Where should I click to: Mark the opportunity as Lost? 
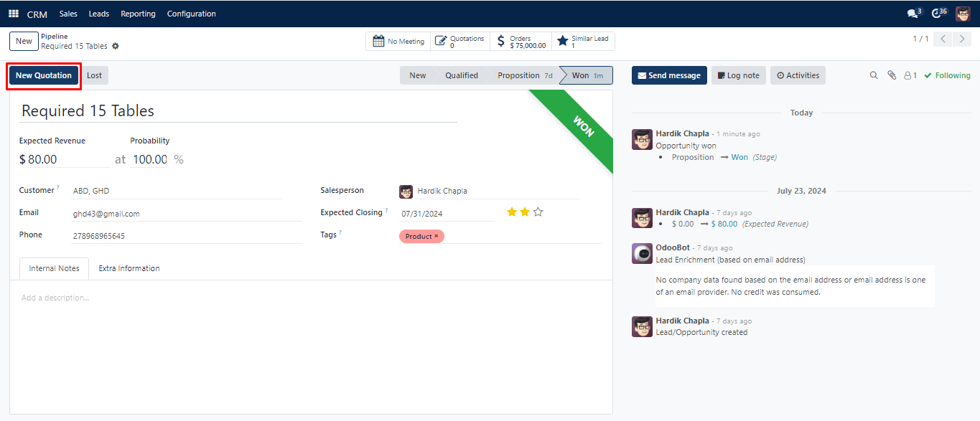94,75
